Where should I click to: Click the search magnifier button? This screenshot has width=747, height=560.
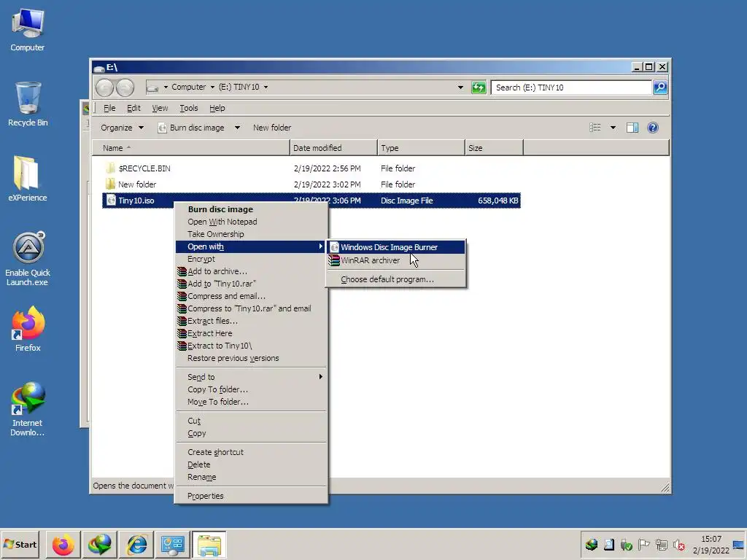pyautogui.click(x=660, y=87)
